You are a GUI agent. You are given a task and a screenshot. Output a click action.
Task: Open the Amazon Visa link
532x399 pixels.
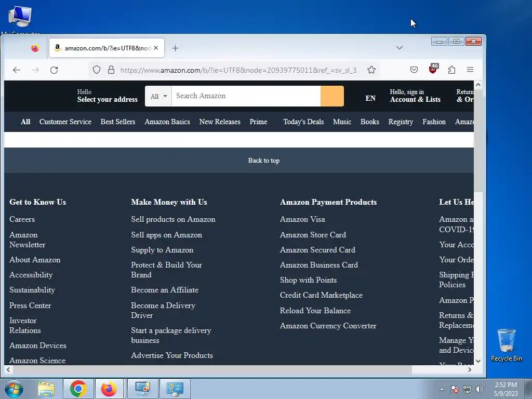point(302,219)
